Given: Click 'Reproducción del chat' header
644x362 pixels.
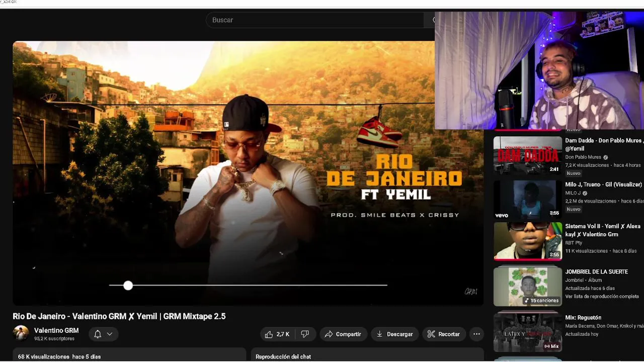Looking at the screenshot, I should click(x=283, y=356).
